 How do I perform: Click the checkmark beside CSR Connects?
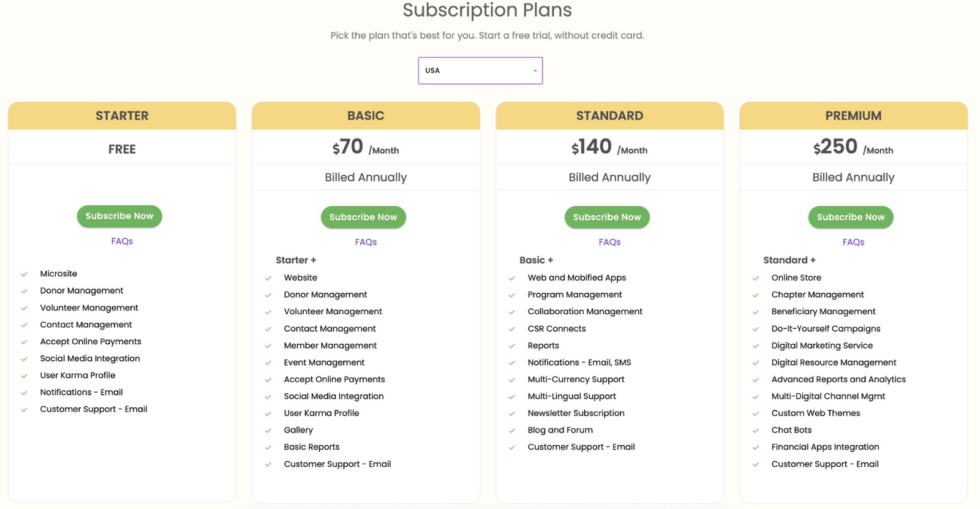512,329
